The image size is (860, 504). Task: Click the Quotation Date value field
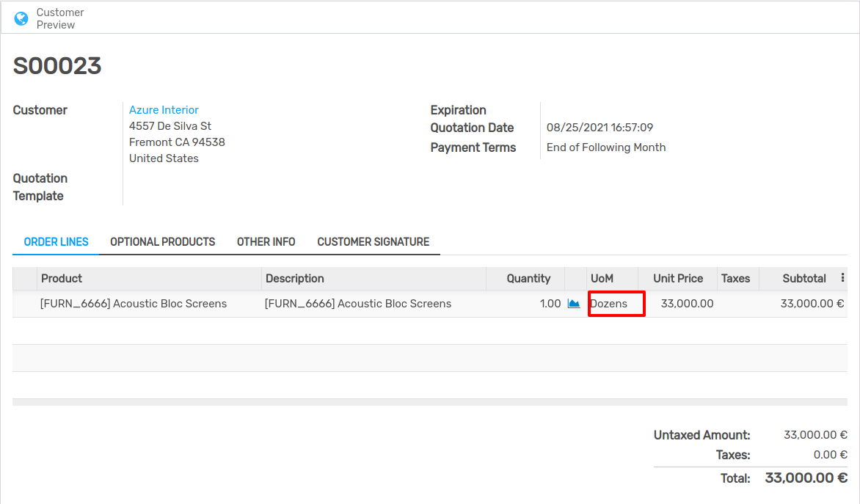600,128
